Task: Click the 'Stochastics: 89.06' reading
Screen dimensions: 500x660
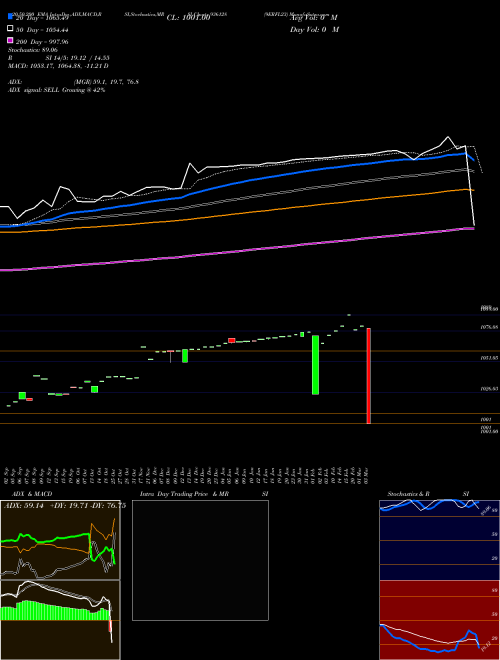Action: coord(33,50)
